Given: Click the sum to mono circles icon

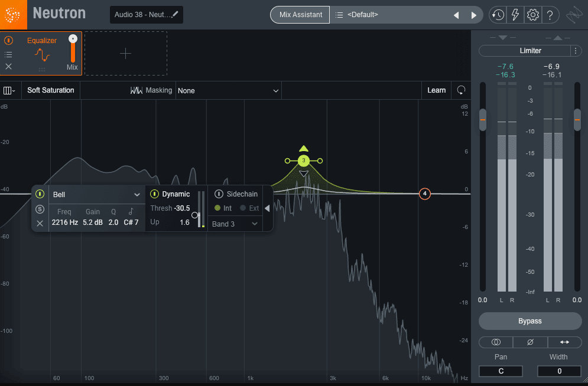Looking at the screenshot, I should coord(496,342).
